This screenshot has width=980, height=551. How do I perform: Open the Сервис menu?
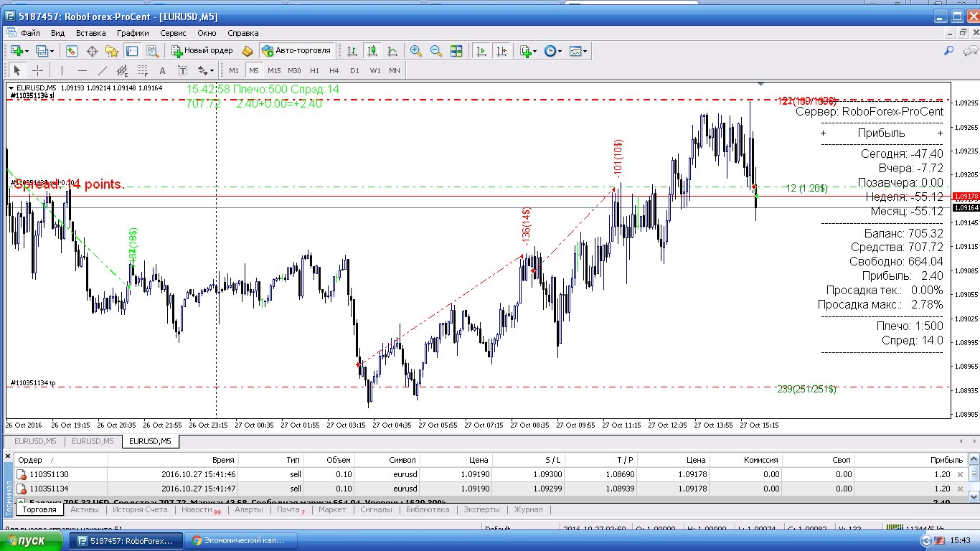[x=173, y=33]
